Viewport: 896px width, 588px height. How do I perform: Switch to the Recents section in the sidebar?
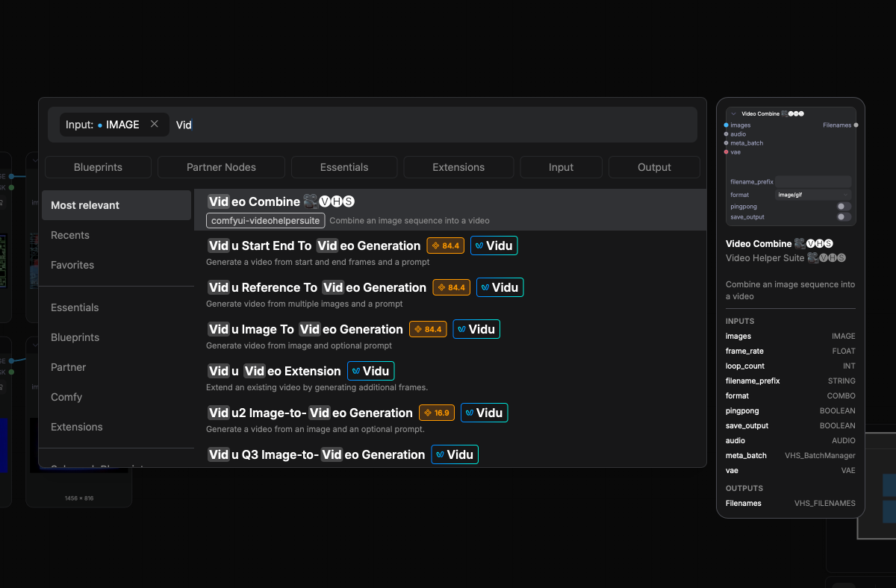[69, 235]
